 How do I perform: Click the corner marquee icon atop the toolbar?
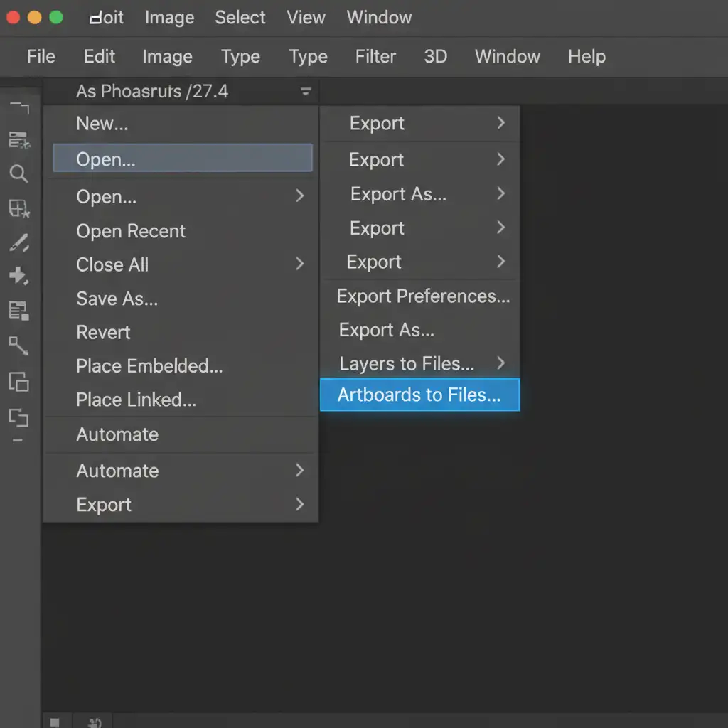click(x=19, y=109)
